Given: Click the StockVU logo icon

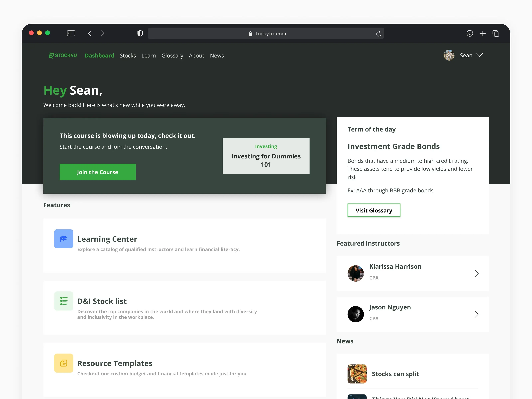Looking at the screenshot, I should [x=51, y=55].
